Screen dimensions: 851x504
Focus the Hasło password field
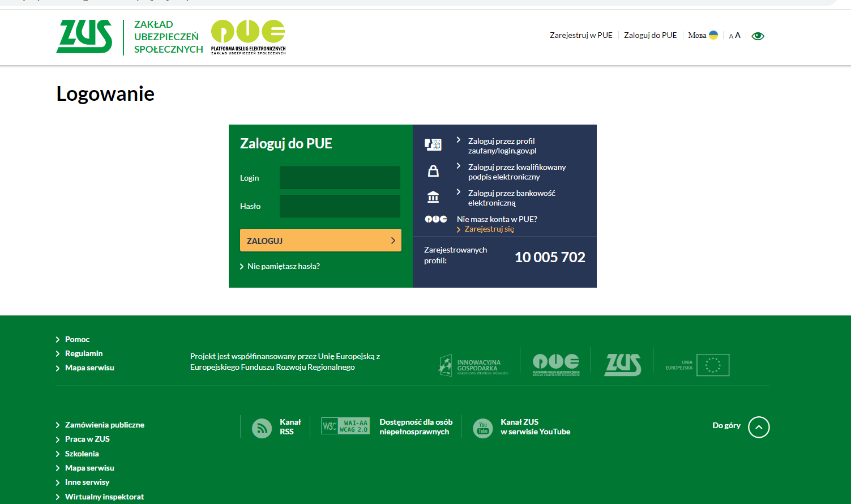click(x=340, y=206)
